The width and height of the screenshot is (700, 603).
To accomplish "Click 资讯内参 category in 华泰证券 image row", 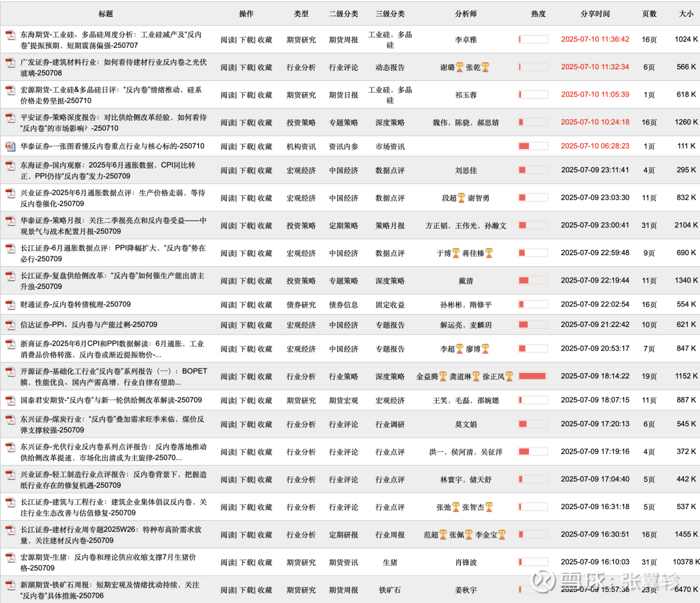I will pos(344,147).
